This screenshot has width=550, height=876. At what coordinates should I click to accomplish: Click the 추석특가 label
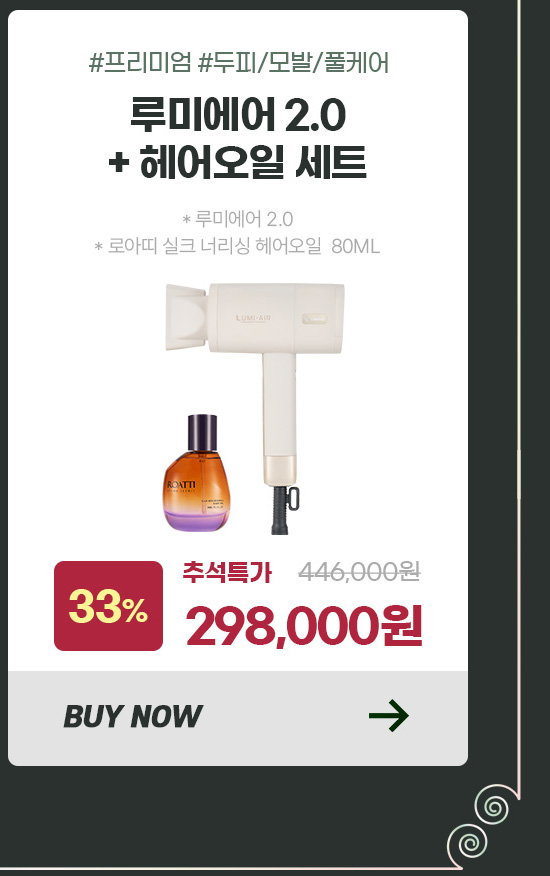[227, 573]
